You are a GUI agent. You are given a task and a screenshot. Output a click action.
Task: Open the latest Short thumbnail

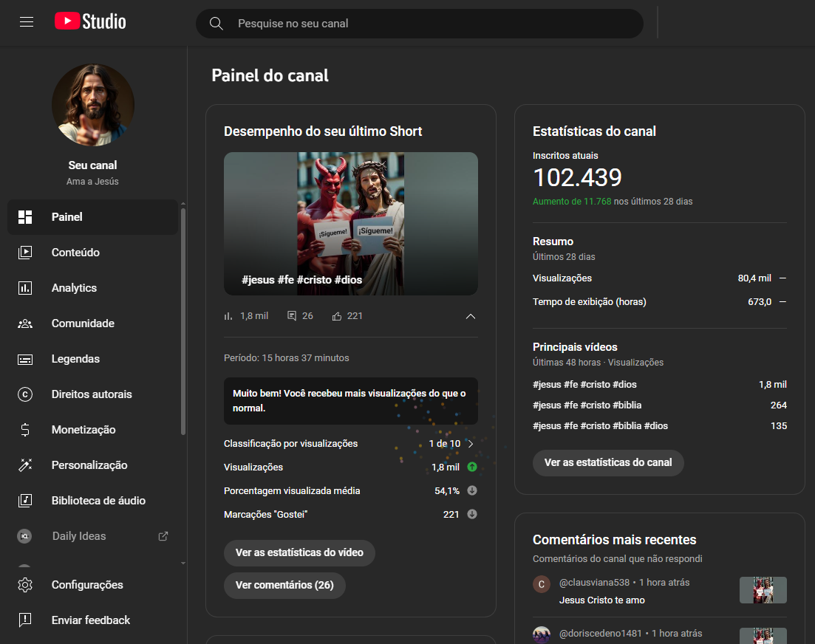(351, 224)
